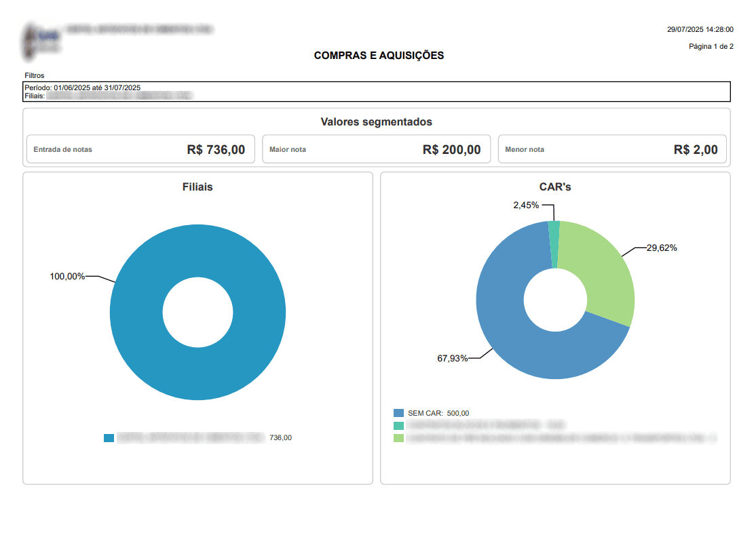This screenshot has width=756, height=533.
Task: Click the 67,93% data label
Action: [x=452, y=359]
